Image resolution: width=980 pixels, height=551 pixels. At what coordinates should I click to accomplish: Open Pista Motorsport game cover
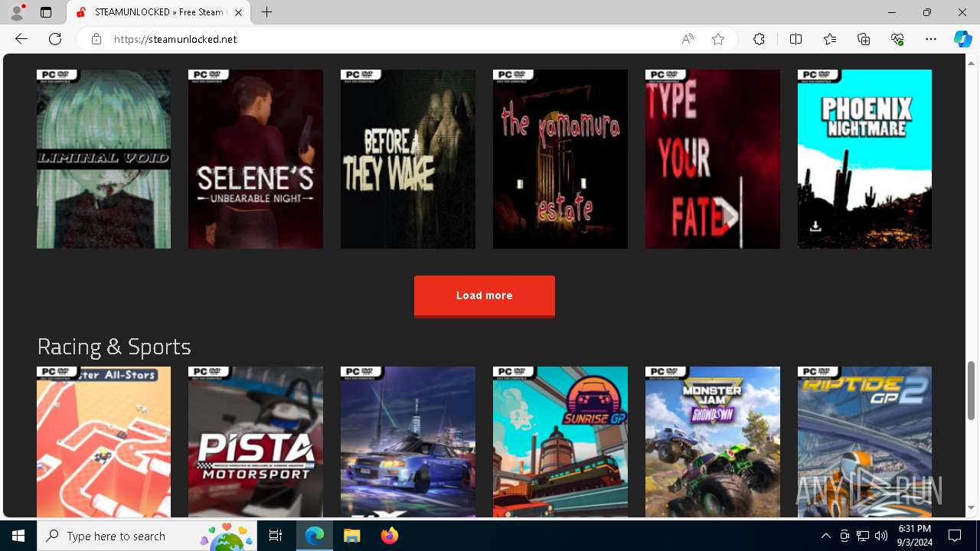click(256, 442)
